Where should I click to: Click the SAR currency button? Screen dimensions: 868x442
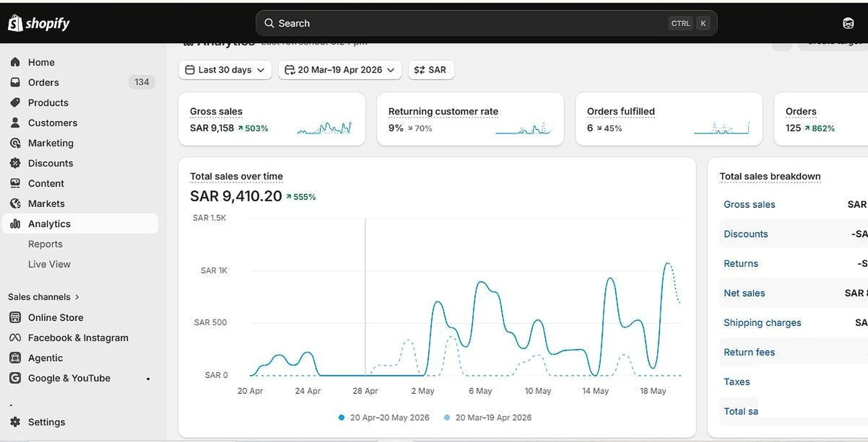(431, 70)
